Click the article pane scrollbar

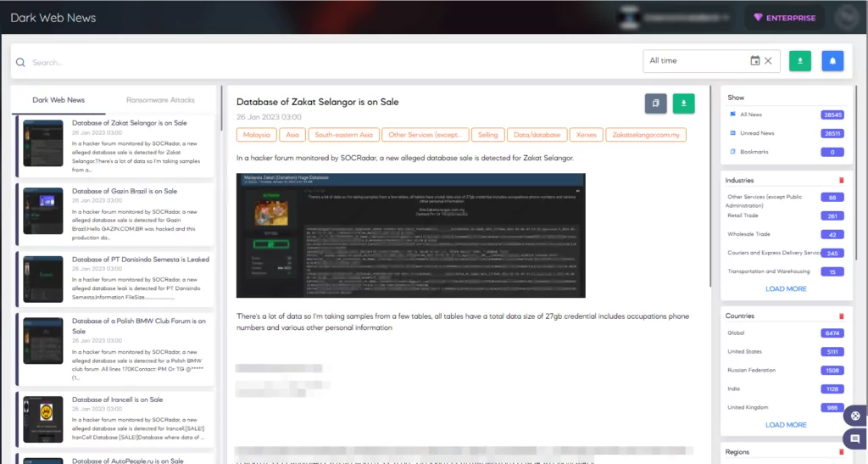(x=711, y=186)
